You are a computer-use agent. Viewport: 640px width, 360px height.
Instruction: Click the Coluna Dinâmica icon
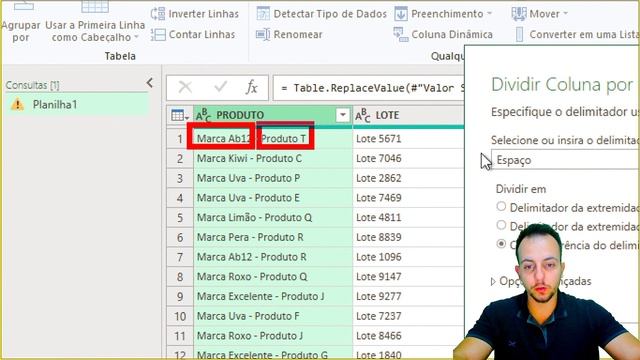point(401,35)
